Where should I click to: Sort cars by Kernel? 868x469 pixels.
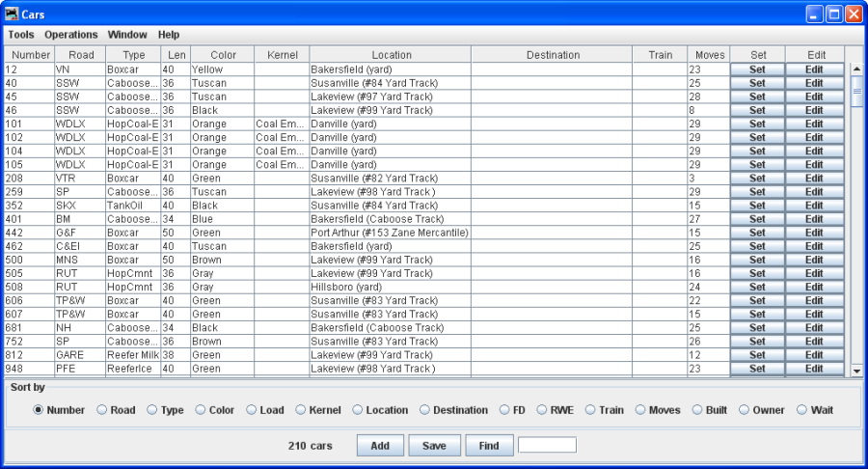tap(301, 410)
